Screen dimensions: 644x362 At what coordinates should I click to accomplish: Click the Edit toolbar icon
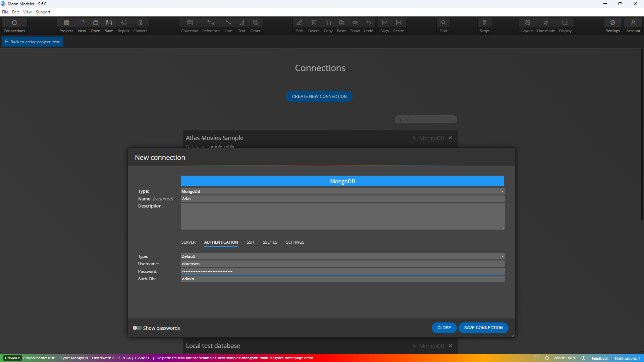click(x=300, y=26)
